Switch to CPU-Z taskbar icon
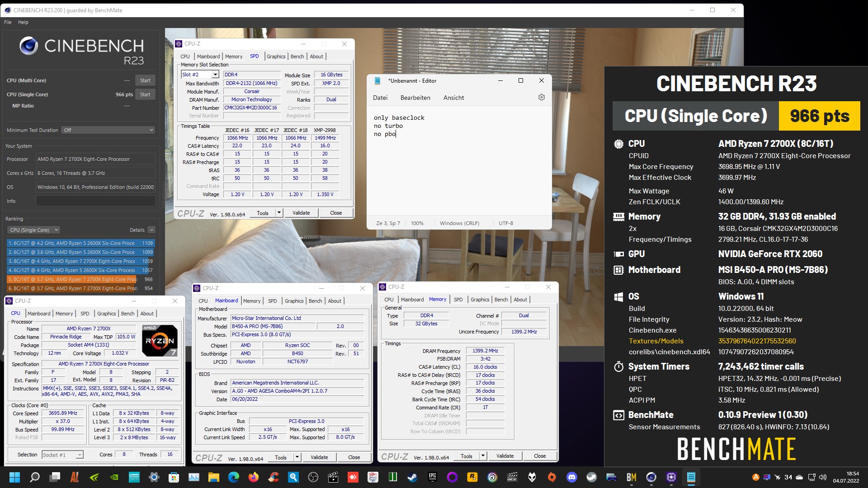 point(671,477)
